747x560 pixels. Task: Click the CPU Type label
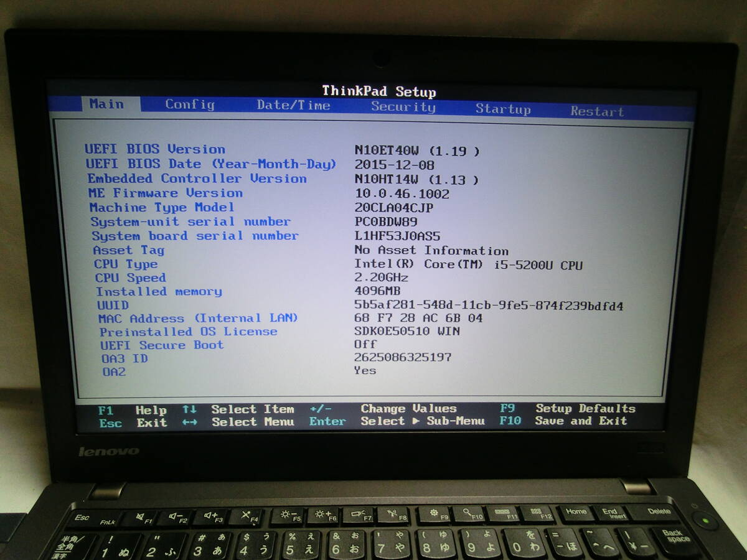pyautogui.click(x=126, y=264)
